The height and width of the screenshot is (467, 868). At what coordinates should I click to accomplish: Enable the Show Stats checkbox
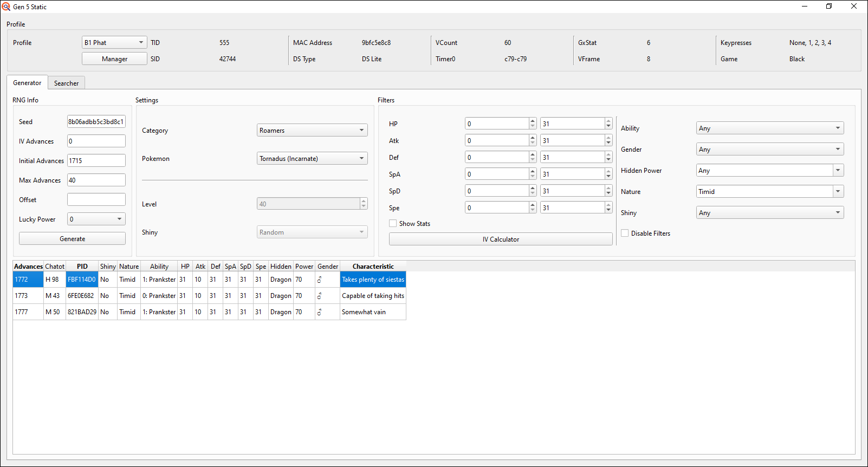tap(393, 223)
